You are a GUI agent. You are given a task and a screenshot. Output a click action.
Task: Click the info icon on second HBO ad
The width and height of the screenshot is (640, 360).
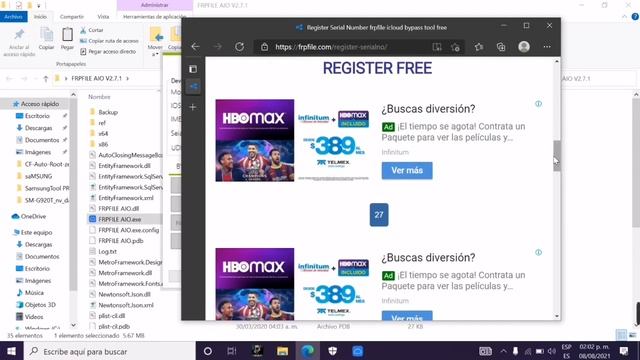tap(538, 252)
